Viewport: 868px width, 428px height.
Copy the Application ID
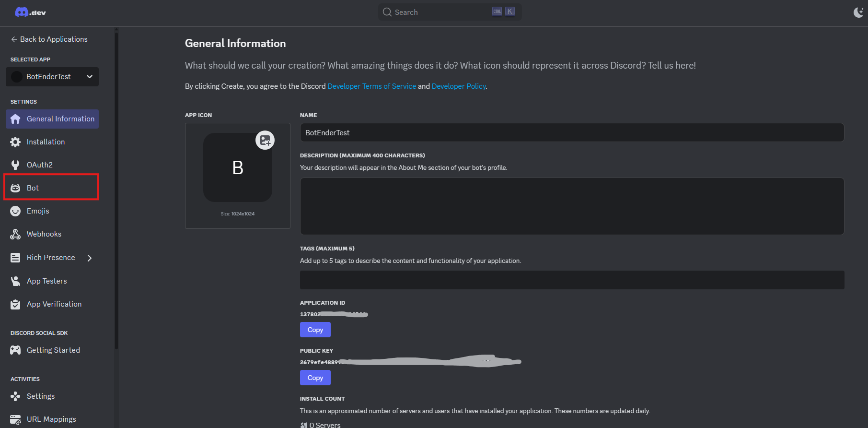(x=315, y=330)
